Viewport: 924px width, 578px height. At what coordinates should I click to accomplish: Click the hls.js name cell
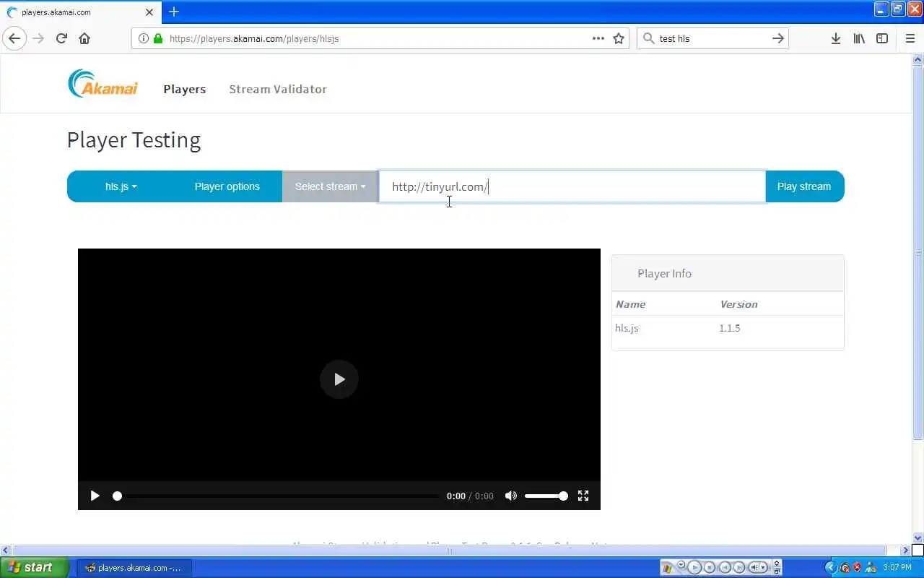click(627, 328)
